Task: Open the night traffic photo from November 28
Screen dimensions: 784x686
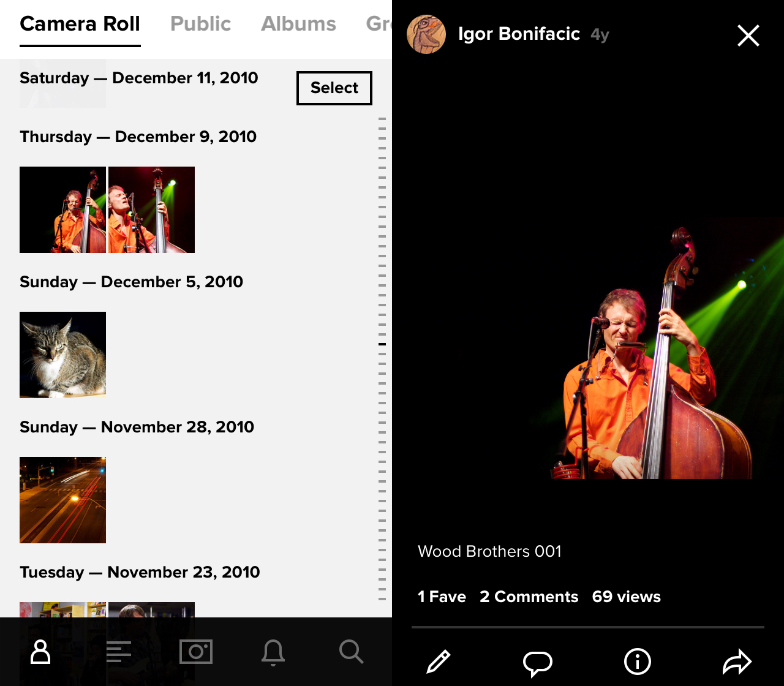Action: [62, 500]
